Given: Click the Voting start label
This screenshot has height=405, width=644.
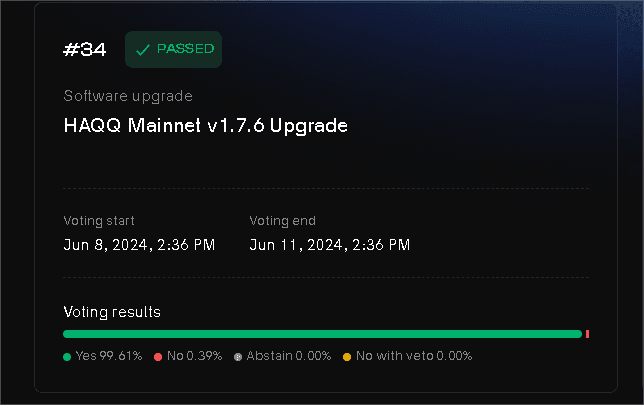Looking at the screenshot, I should point(99,221).
